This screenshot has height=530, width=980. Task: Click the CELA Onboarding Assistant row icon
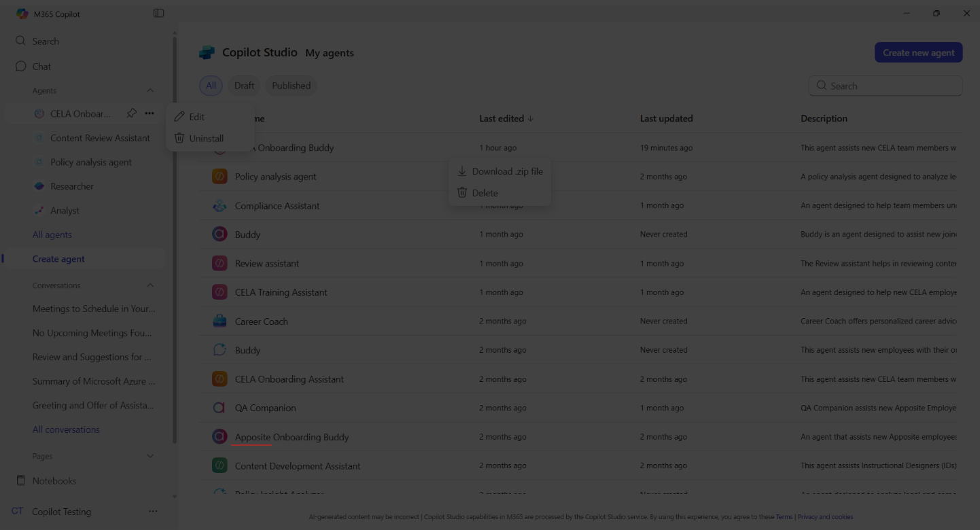click(220, 379)
